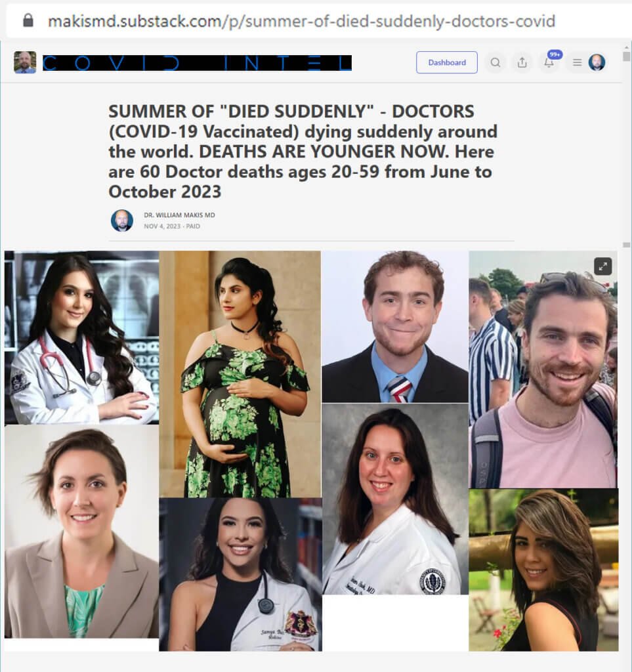Open notifications bell with 99+ badge

point(550,62)
